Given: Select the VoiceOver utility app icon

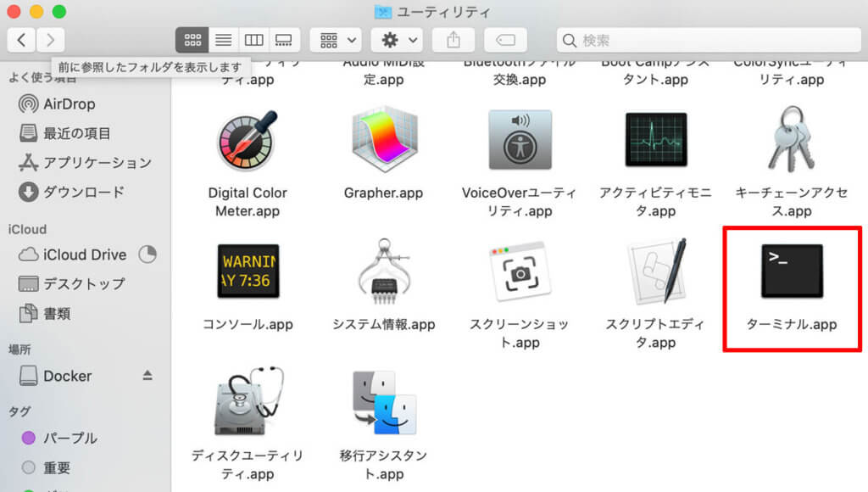Looking at the screenshot, I should pos(519,142).
